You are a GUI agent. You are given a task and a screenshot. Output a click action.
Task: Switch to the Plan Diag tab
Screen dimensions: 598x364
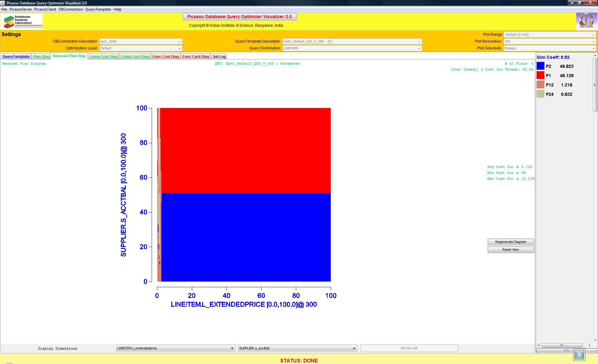tap(41, 57)
